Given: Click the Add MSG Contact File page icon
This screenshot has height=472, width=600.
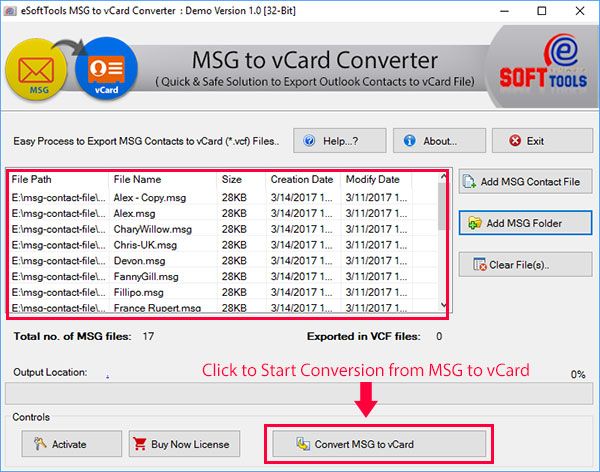Looking at the screenshot, I should coord(469,181).
